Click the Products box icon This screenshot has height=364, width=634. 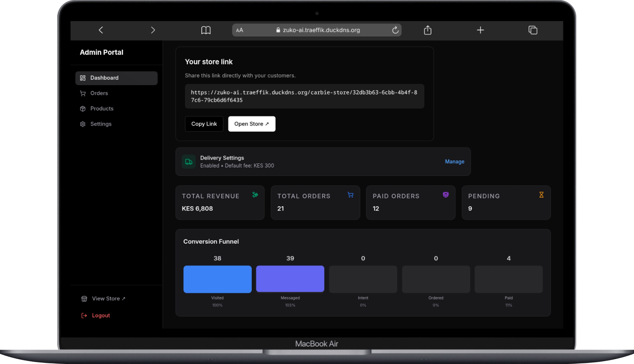(83, 108)
